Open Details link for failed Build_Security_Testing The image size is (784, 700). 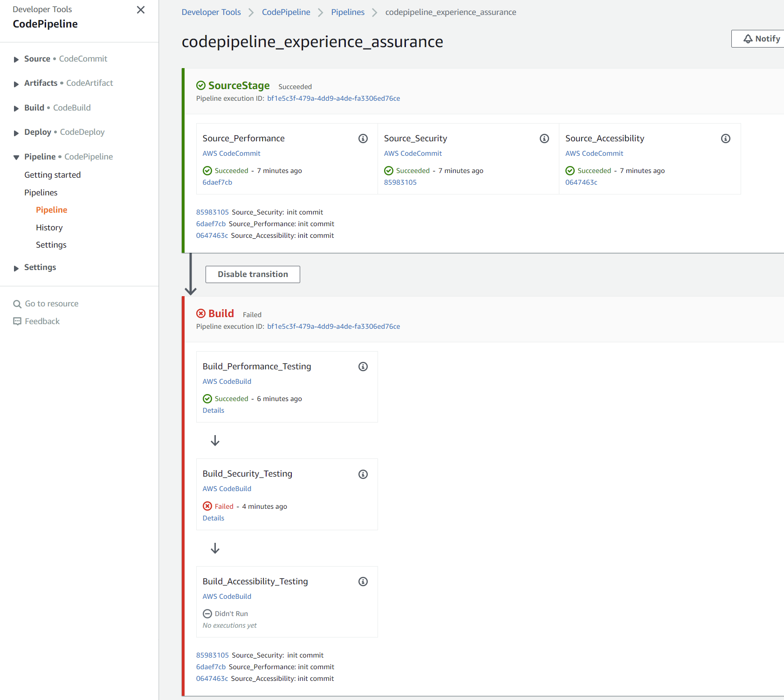point(213,518)
